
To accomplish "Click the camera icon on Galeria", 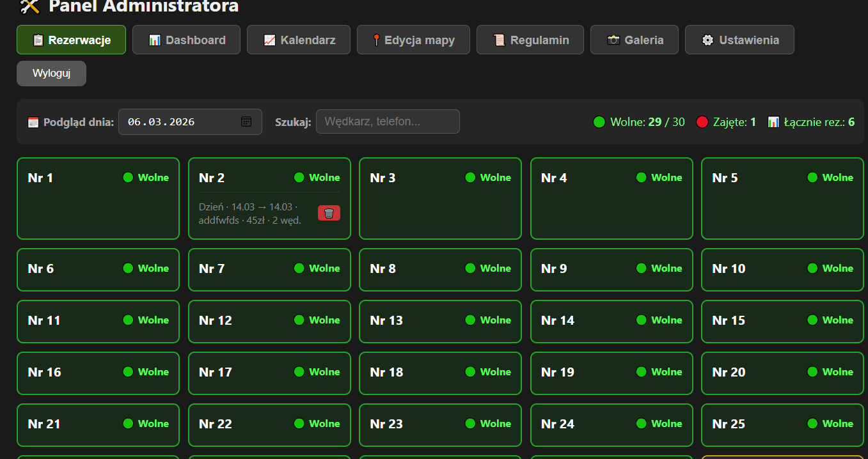I will (613, 40).
